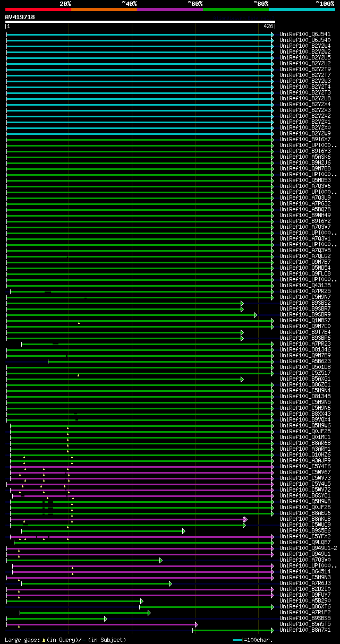The width and height of the screenshot is (340, 644).
Task: Click the arrowhead ending the A7R6J3 alignment
Action: click(171, 583)
